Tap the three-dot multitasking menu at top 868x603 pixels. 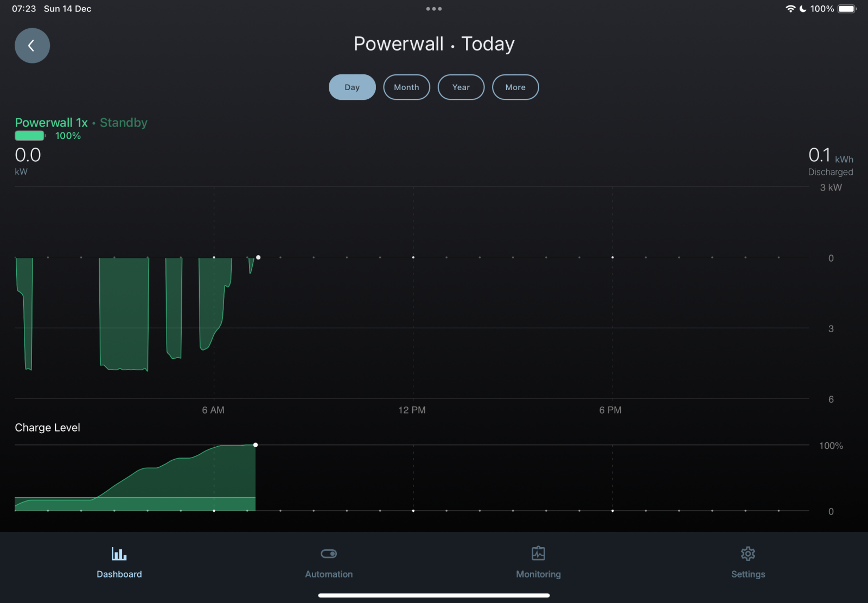[434, 9]
